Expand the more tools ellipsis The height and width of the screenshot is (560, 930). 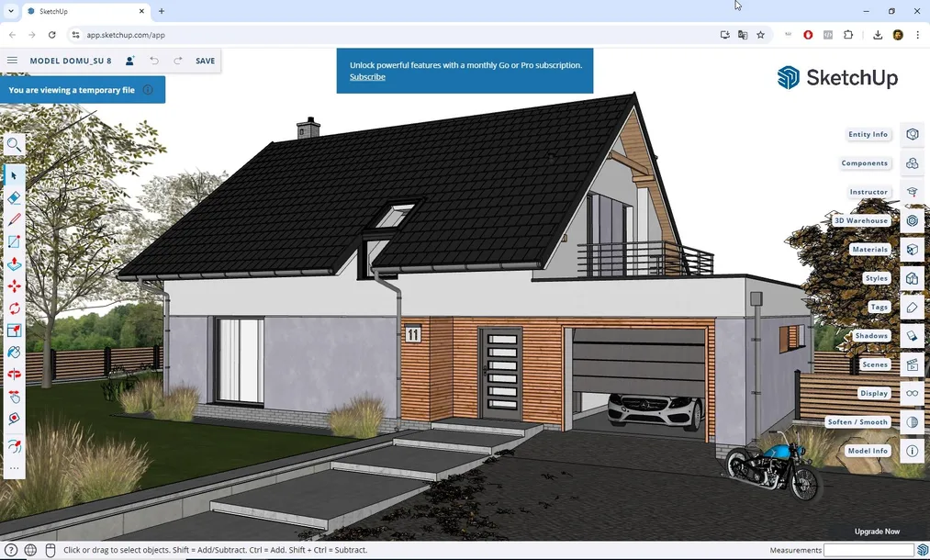pos(14,469)
